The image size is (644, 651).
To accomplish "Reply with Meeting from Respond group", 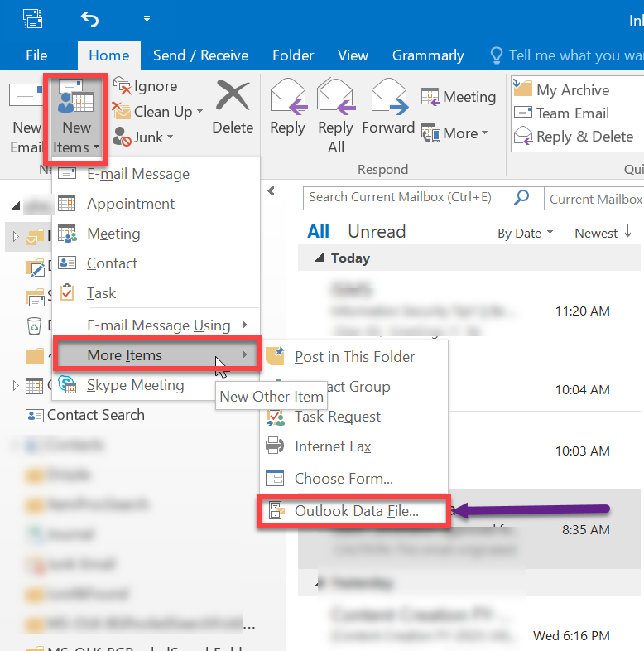I will 459,97.
